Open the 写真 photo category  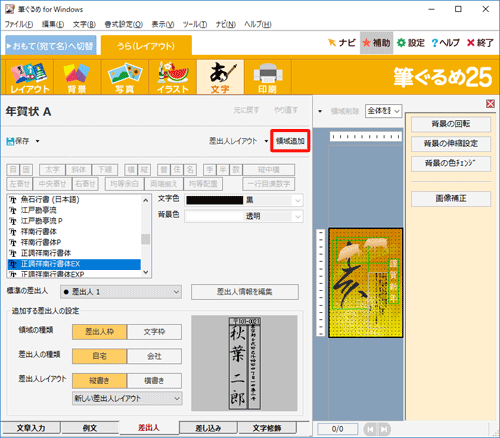click(x=125, y=77)
